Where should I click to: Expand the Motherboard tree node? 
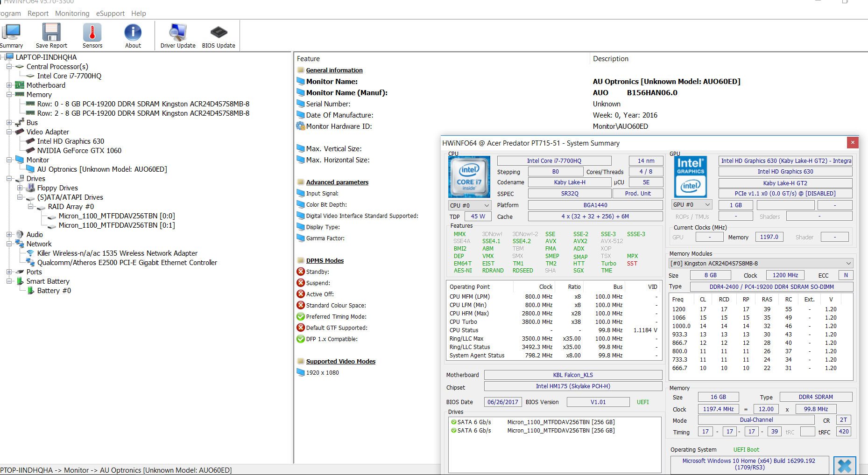(9, 85)
